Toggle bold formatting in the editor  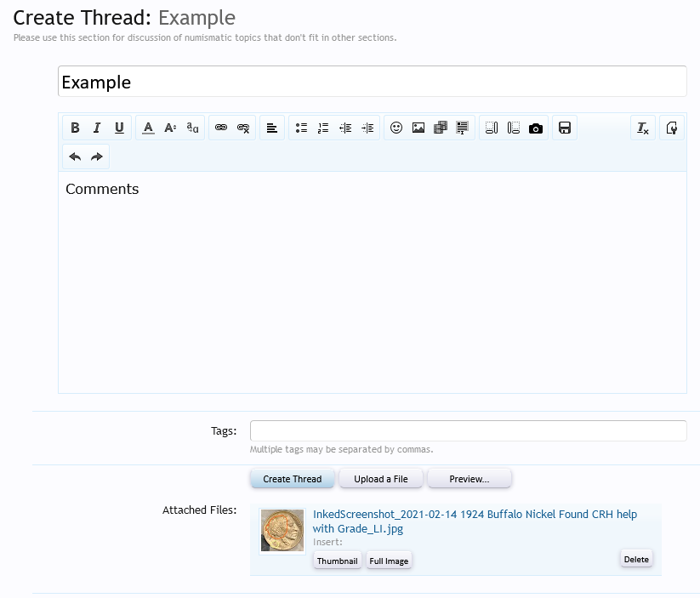(75, 128)
